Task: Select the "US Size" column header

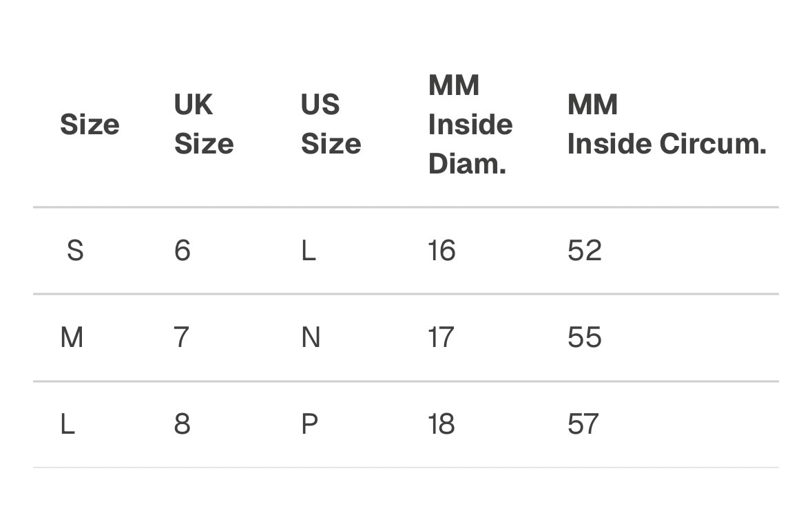Action: pos(331,125)
